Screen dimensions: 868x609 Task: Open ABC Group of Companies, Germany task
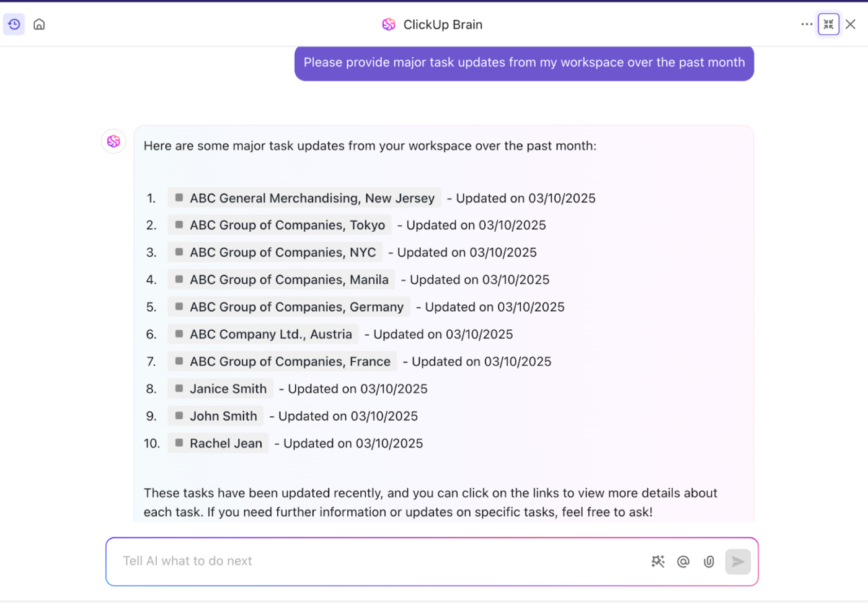[296, 307]
